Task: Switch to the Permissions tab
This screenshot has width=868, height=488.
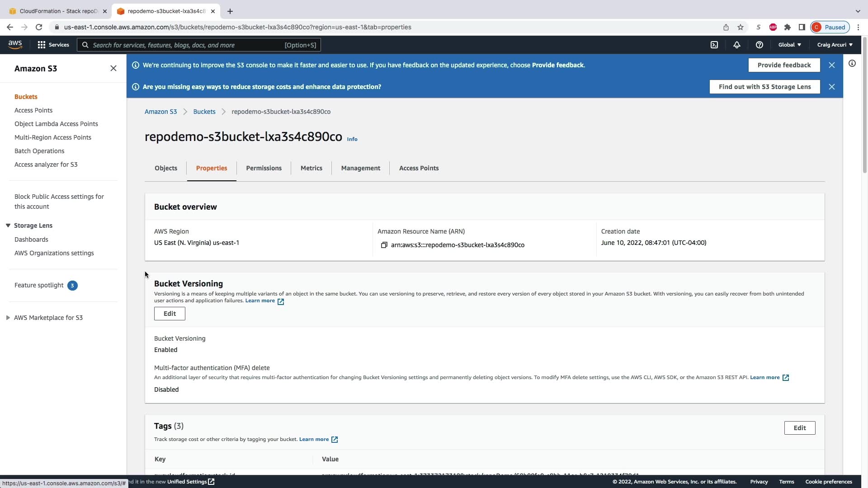Action: pyautogui.click(x=264, y=168)
